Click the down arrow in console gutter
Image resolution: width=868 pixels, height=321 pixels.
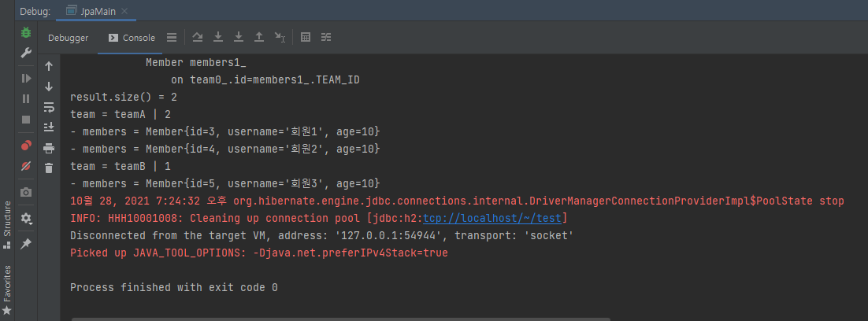pyautogui.click(x=49, y=87)
